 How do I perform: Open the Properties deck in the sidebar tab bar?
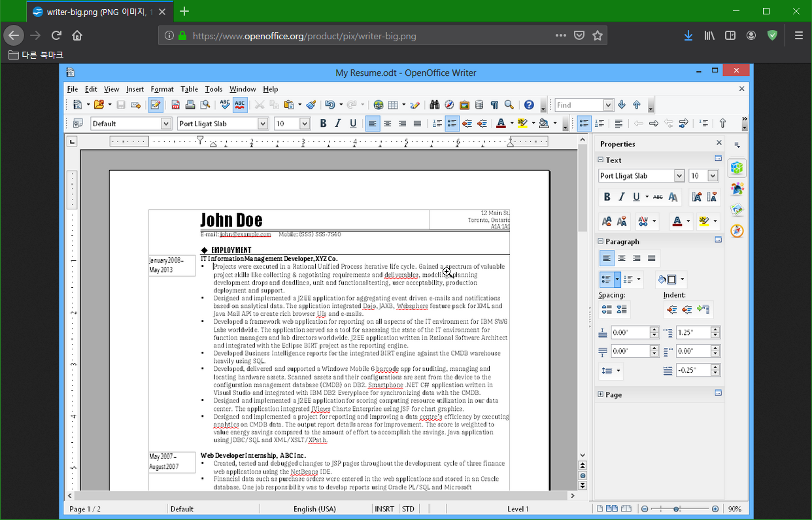737,168
